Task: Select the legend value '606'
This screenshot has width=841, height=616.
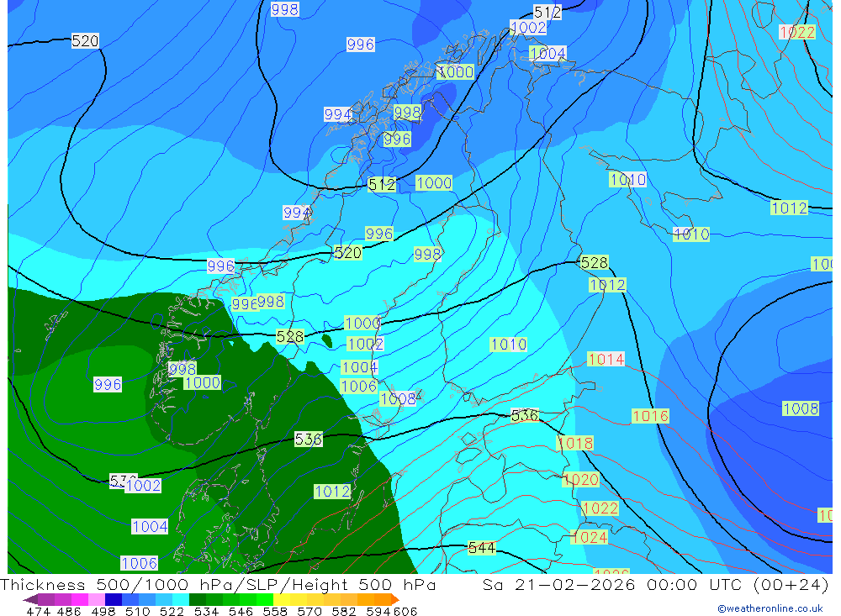Action: [405, 611]
